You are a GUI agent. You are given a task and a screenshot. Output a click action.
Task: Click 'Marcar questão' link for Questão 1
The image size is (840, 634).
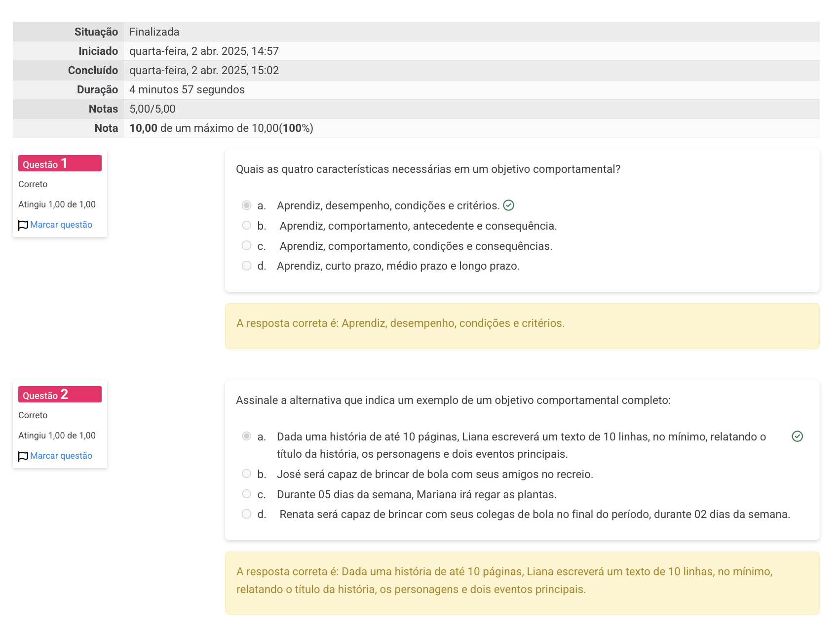(61, 225)
